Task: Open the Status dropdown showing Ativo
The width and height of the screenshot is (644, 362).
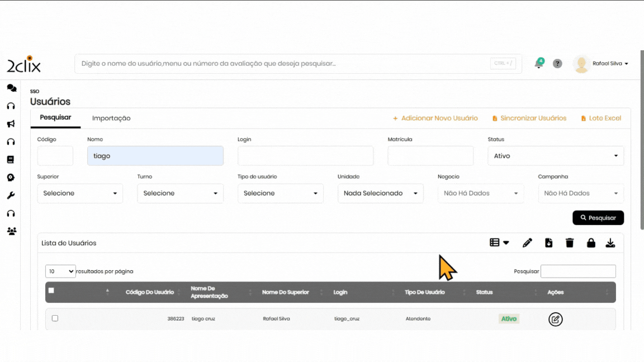Action: (556, 156)
